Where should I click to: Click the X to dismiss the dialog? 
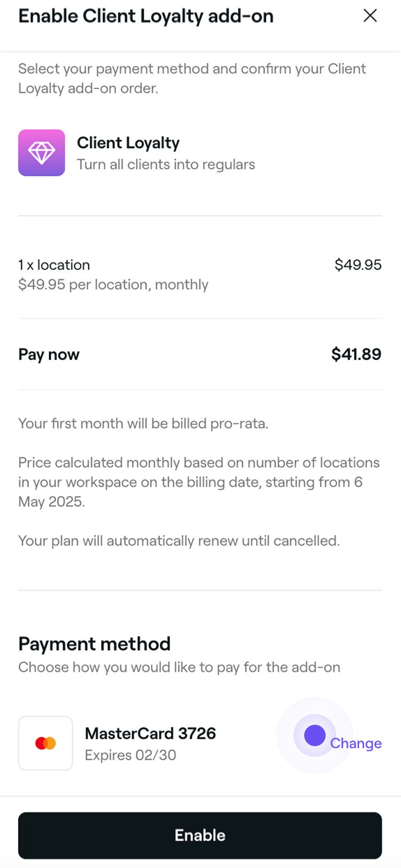(370, 15)
